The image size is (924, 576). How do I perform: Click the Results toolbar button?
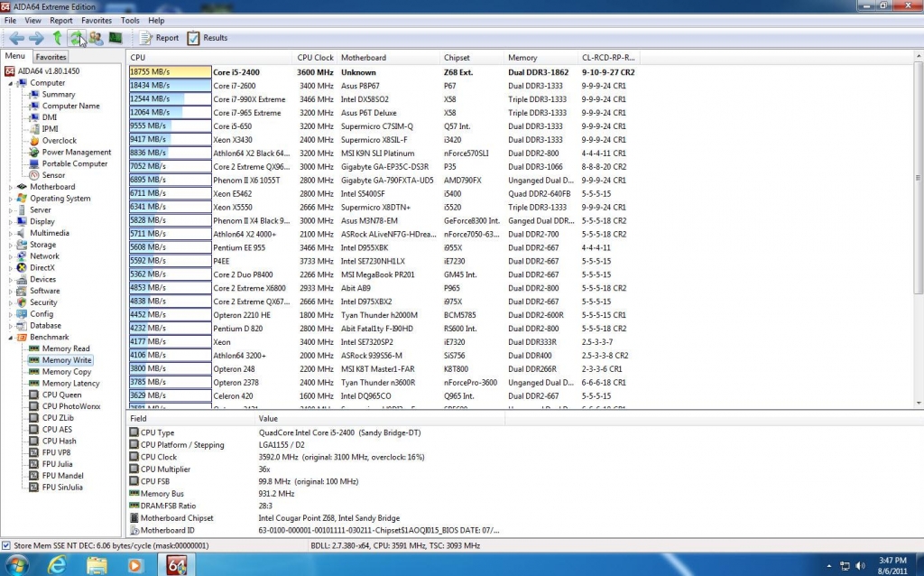207,38
